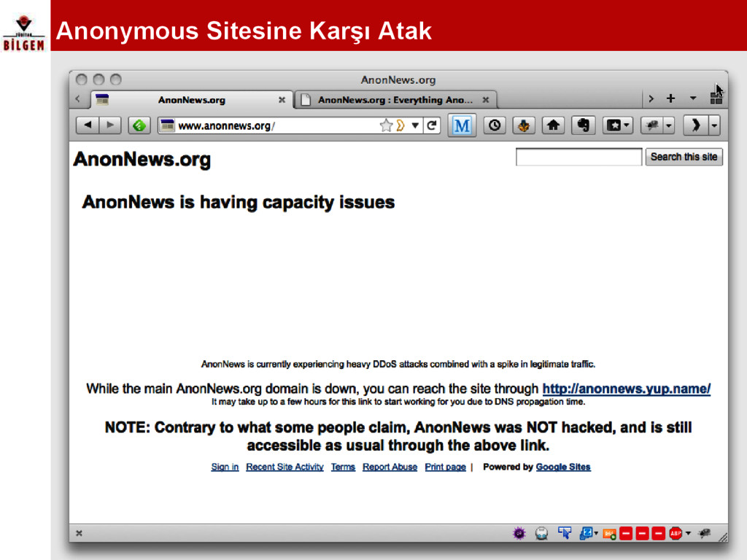This screenshot has height=560, width=747.
Task: Open the tab groups grid icon
Action: [716, 98]
